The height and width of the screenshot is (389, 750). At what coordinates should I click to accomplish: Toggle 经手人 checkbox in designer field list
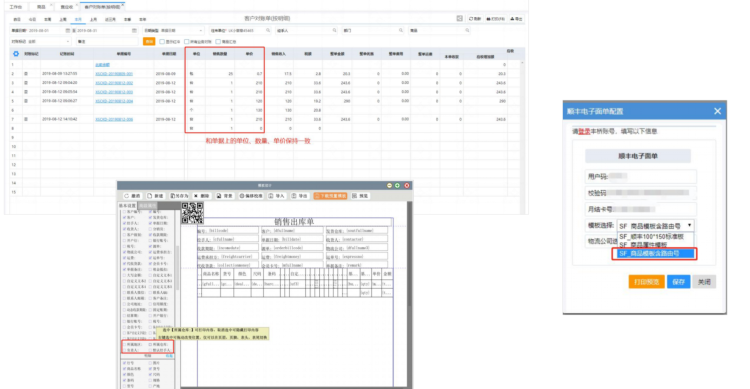click(125, 223)
